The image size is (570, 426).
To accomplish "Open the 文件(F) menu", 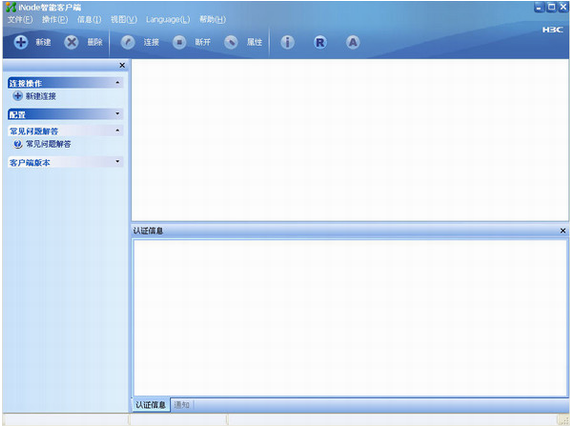I will tap(20, 19).
